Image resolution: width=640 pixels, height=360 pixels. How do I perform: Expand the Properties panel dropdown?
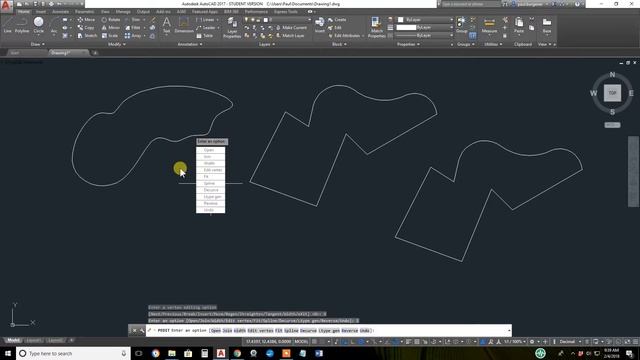[x=409, y=44]
